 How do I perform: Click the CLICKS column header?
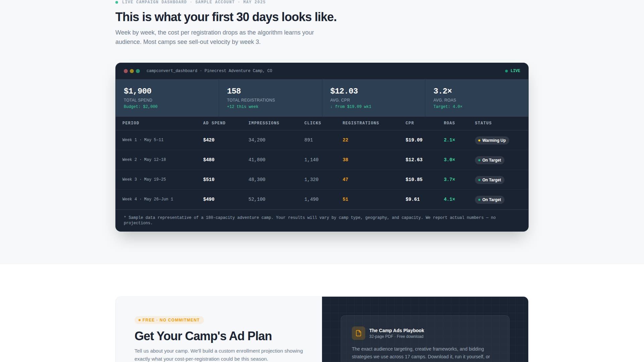[313, 123]
